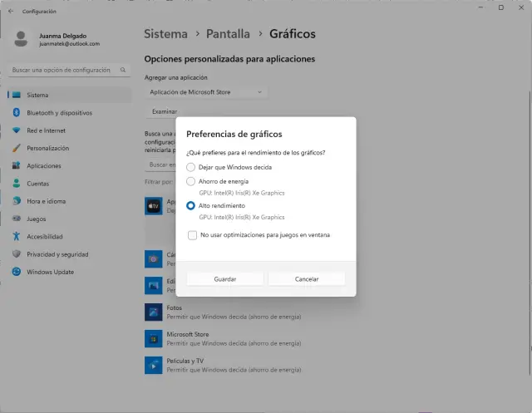Screen dimensions: 532x413
Task: Open Windows Update page
Action: [x=51, y=272]
